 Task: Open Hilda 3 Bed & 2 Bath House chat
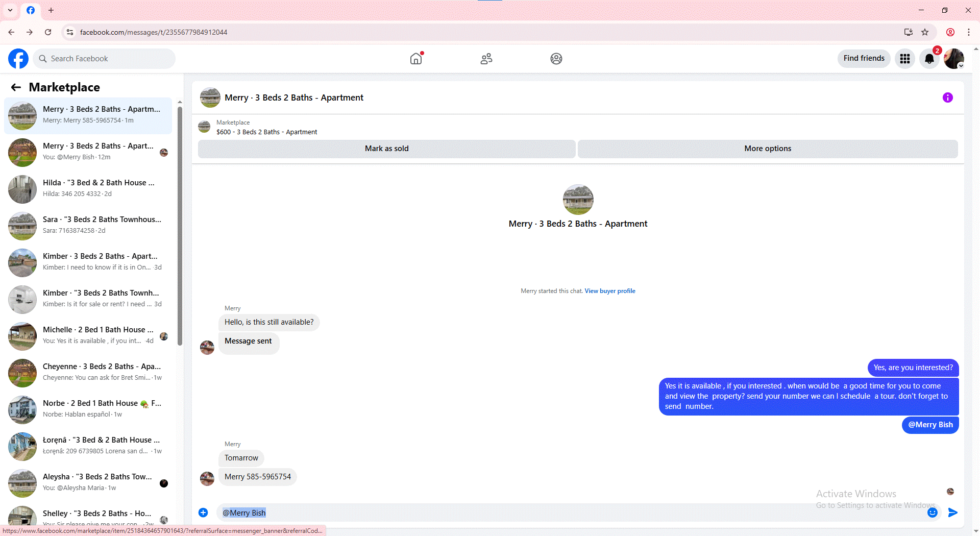88,189
